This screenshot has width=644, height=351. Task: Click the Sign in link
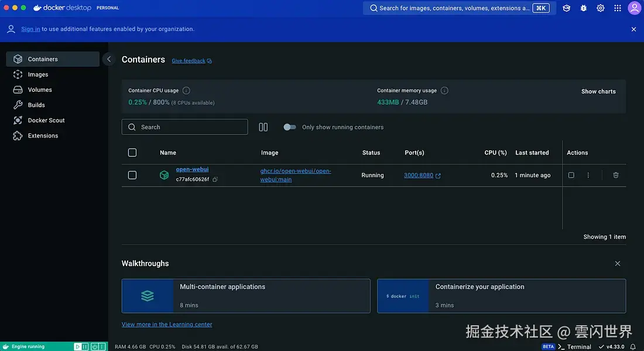[30, 29]
